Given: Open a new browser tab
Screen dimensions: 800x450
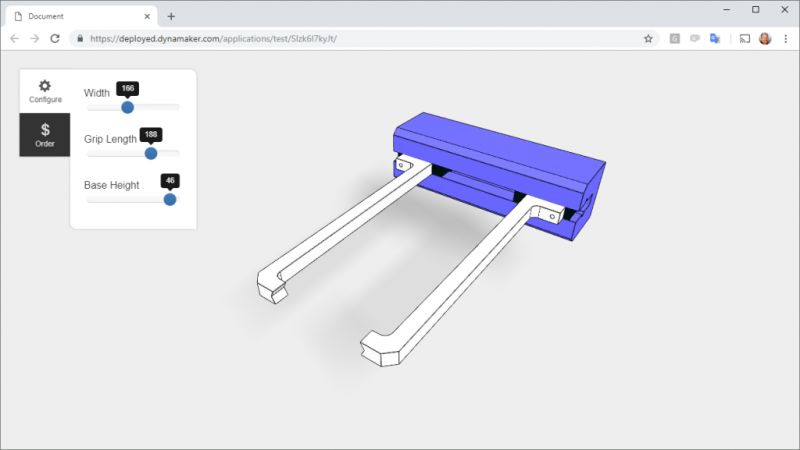Looking at the screenshot, I should 171,16.
